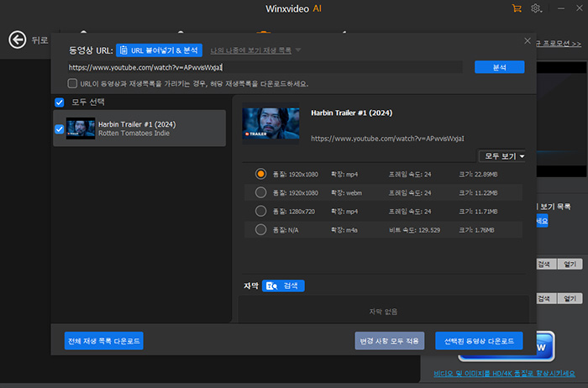Enable the download playlist checkbox
Image resolution: width=588 pixels, height=388 pixels.
click(x=72, y=83)
